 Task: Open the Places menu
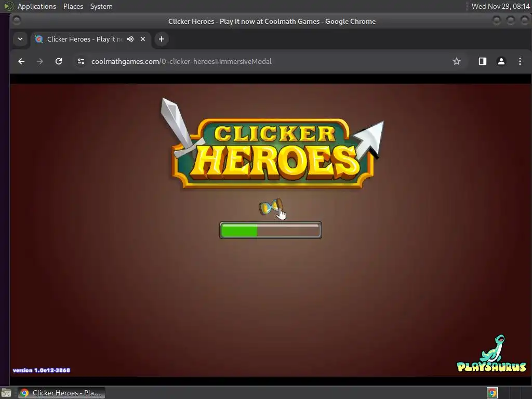coord(73,6)
